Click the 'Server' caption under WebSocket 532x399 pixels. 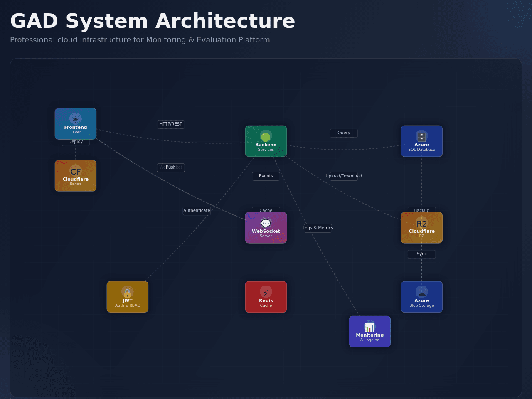266,236
